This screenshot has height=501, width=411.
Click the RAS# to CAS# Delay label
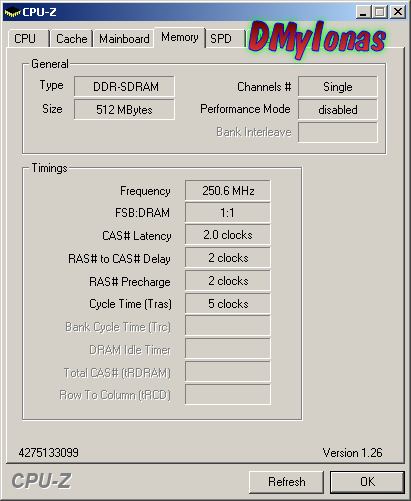(x=119, y=259)
